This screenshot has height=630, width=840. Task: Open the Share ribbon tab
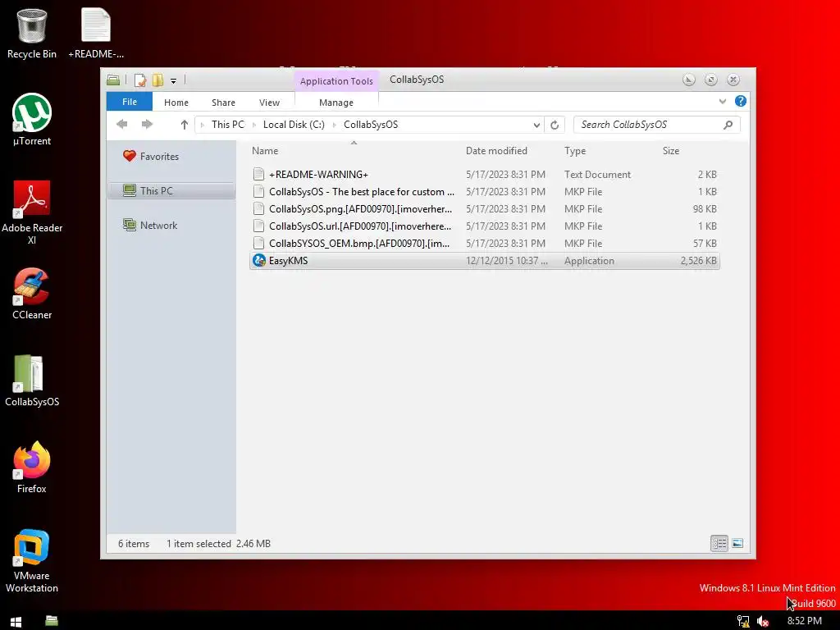point(223,103)
